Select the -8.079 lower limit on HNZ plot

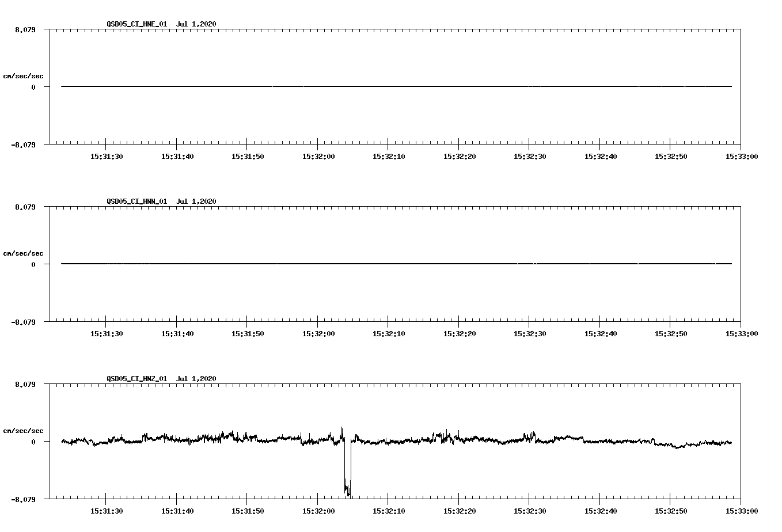point(23,499)
